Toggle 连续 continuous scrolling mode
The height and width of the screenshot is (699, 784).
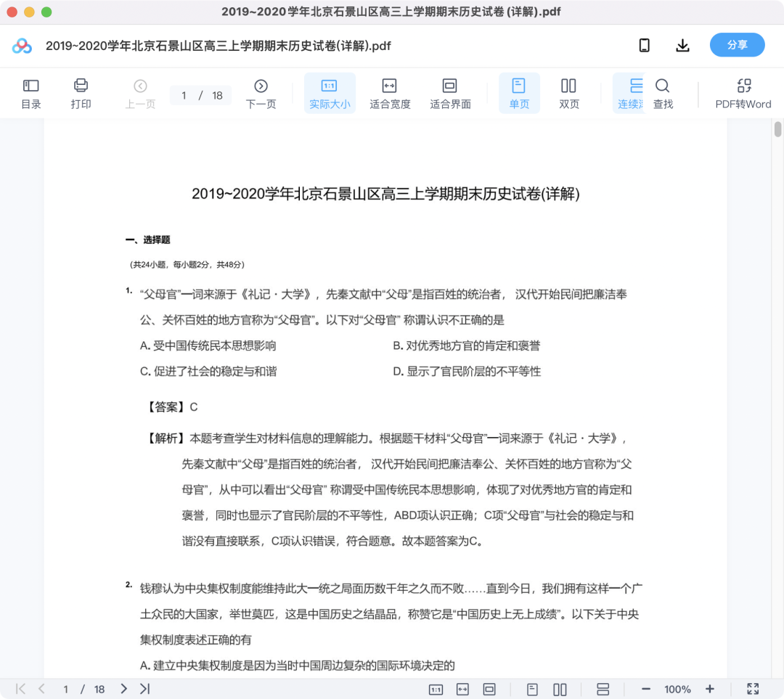tap(629, 94)
